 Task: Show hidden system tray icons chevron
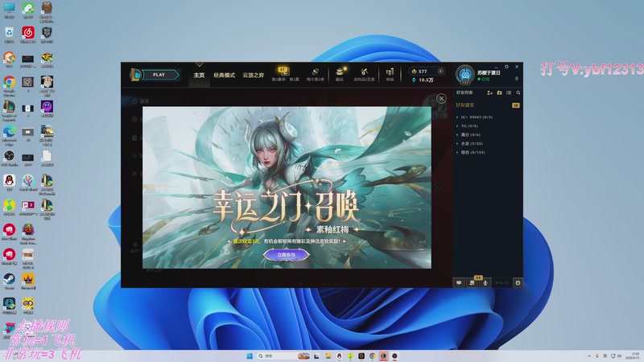pos(588,356)
